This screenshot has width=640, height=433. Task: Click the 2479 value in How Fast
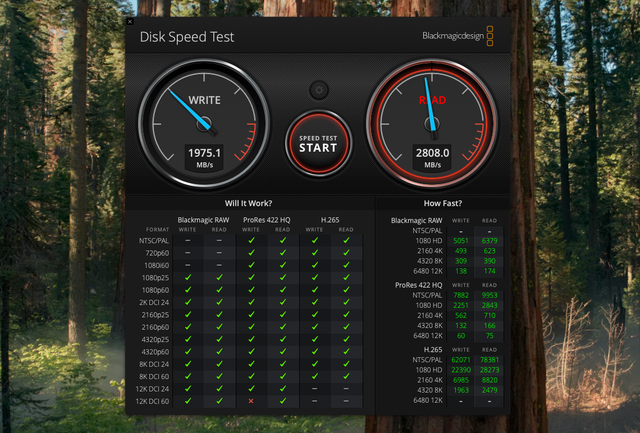click(x=489, y=390)
